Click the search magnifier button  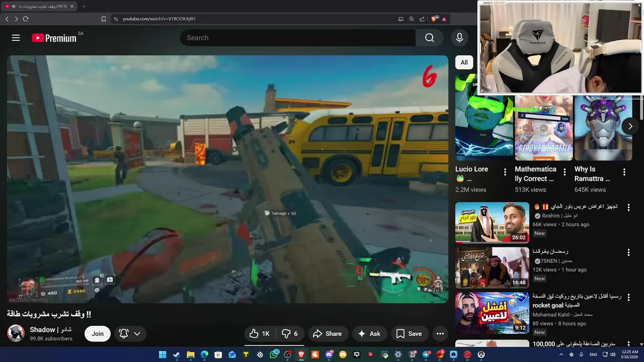[x=429, y=38]
